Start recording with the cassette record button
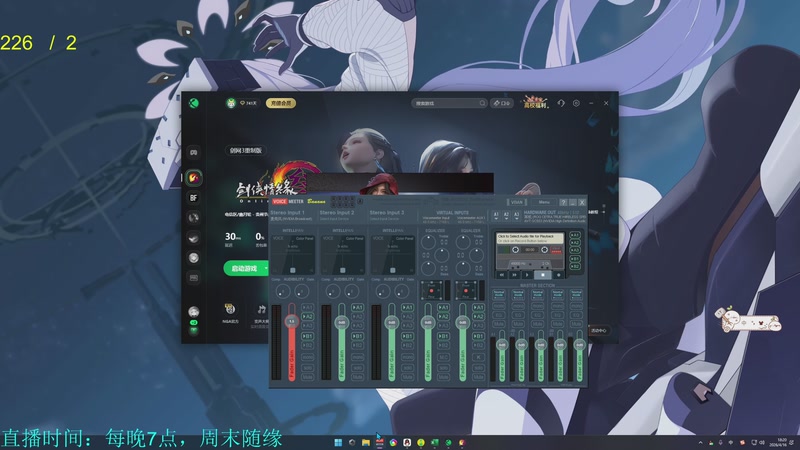Image resolution: width=800 pixels, height=450 pixels. (x=558, y=275)
